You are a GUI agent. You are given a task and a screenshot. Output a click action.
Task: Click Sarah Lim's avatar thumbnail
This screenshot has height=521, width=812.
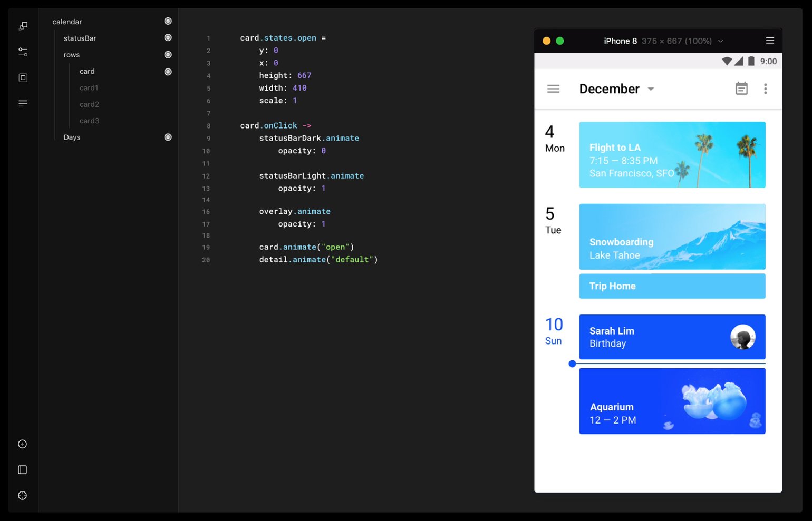[742, 337]
